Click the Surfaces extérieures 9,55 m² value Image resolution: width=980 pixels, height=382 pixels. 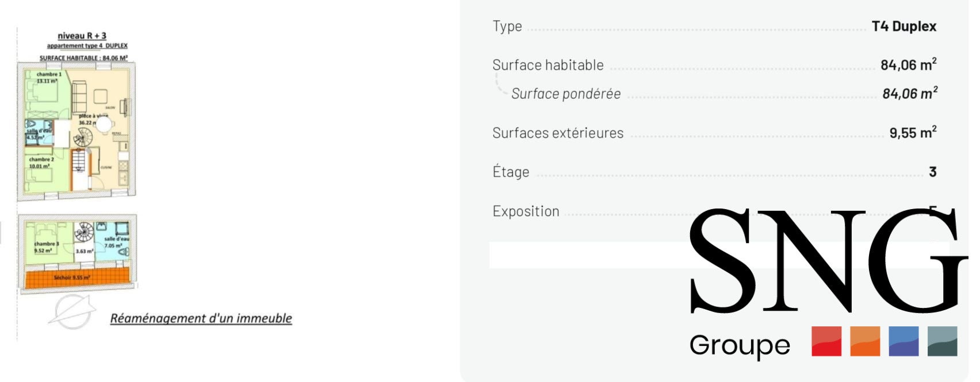click(x=913, y=132)
